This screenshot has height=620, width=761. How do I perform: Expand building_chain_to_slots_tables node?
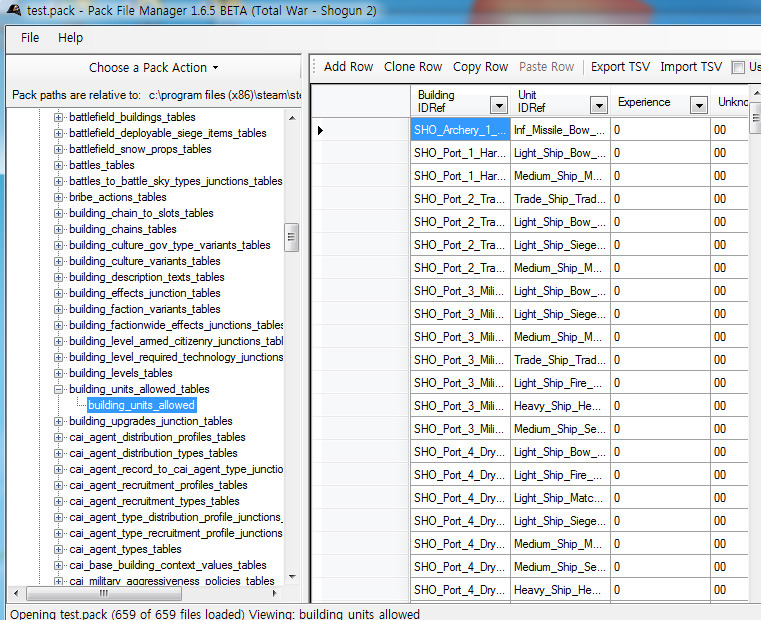tap(58, 213)
